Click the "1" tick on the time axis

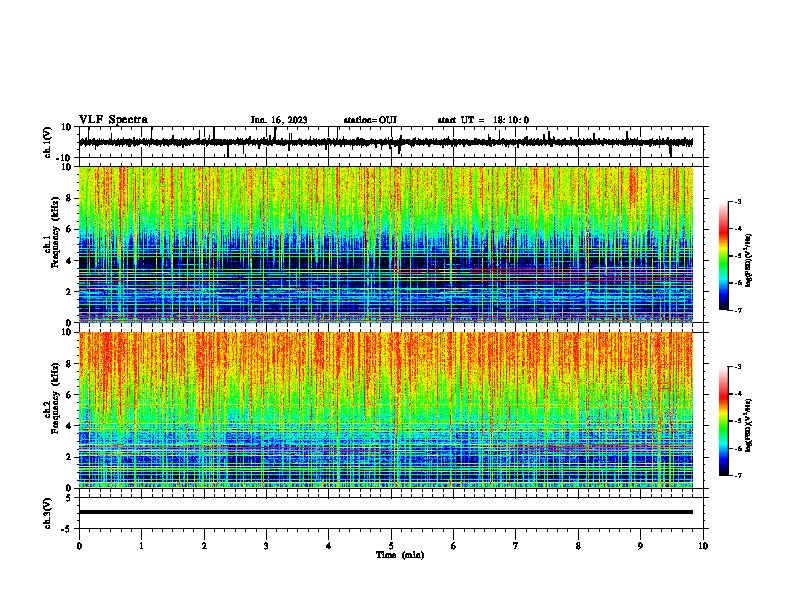pyautogui.click(x=141, y=546)
